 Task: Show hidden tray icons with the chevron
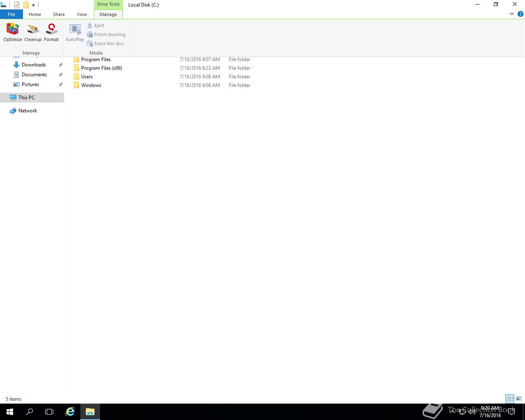click(452, 411)
